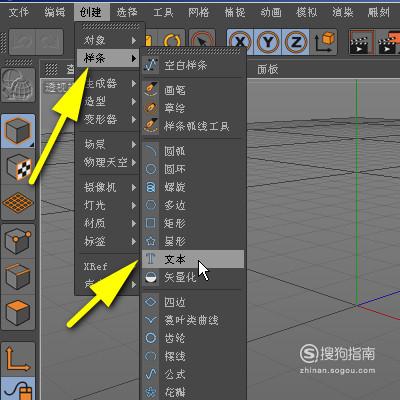Enable Model mode cube icon
This screenshot has width=400, height=400.
point(18,131)
